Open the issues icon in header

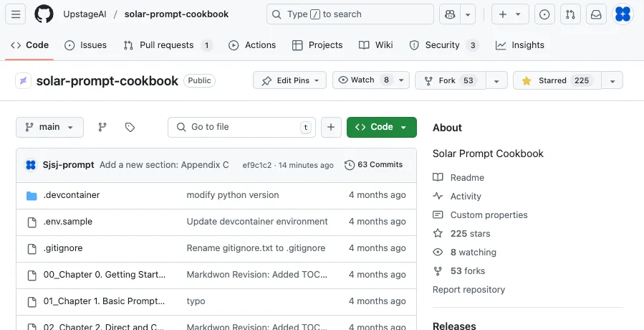544,14
